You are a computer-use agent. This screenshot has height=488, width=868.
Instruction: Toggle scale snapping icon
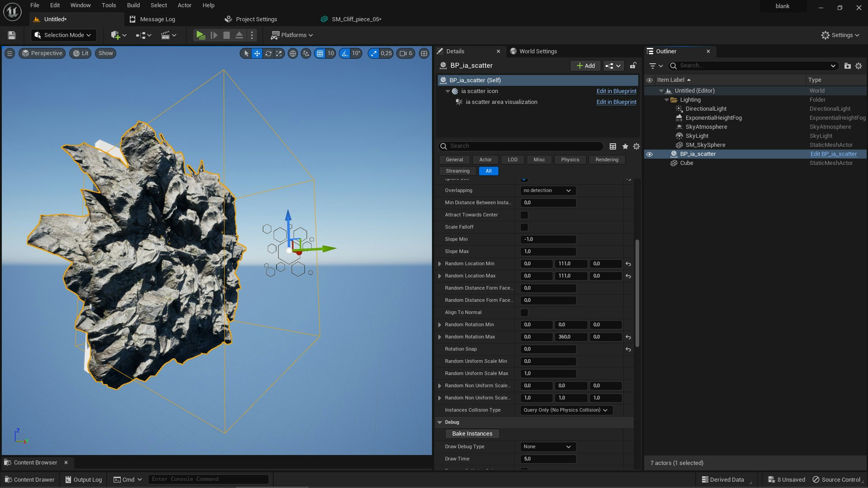(373, 53)
